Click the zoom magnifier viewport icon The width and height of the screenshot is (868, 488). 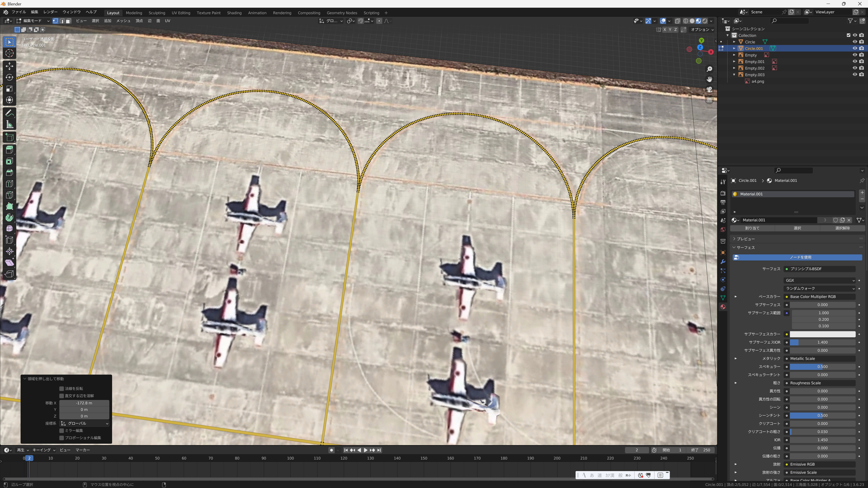tap(709, 69)
